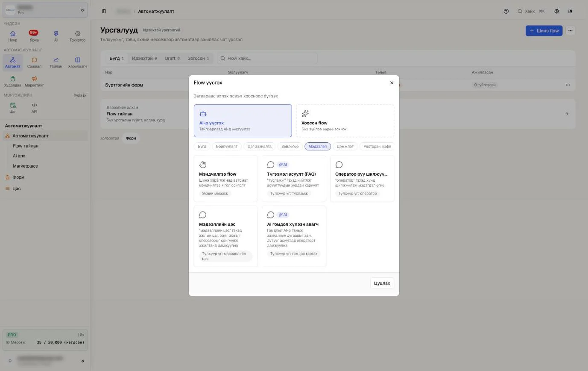The width and height of the screenshot is (588, 371).
Task: Choose the AI-р үүсгэх option card
Action: click(243, 121)
